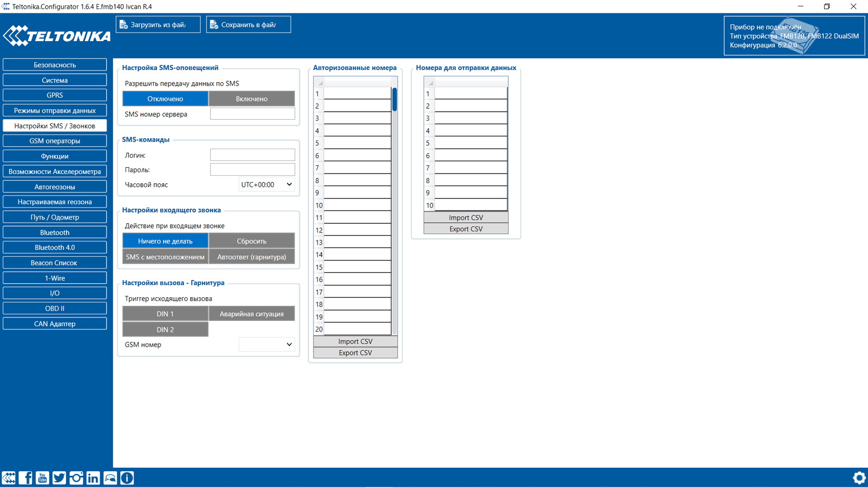Open Настраиваемая геозона section

pos(54,202)
